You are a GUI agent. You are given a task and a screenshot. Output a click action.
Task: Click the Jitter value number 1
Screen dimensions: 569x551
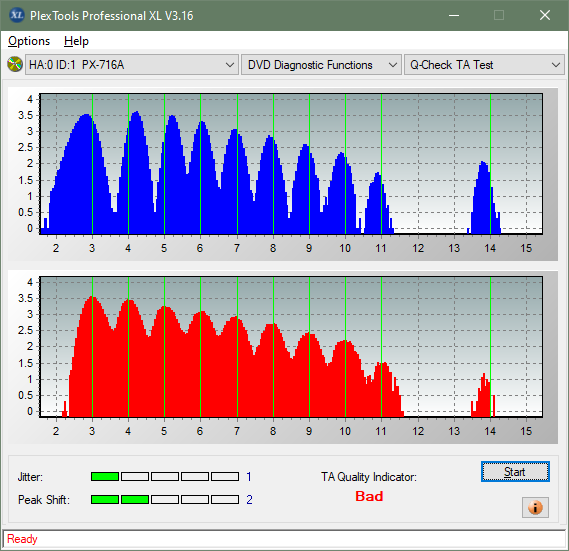[x=249, y=476]
